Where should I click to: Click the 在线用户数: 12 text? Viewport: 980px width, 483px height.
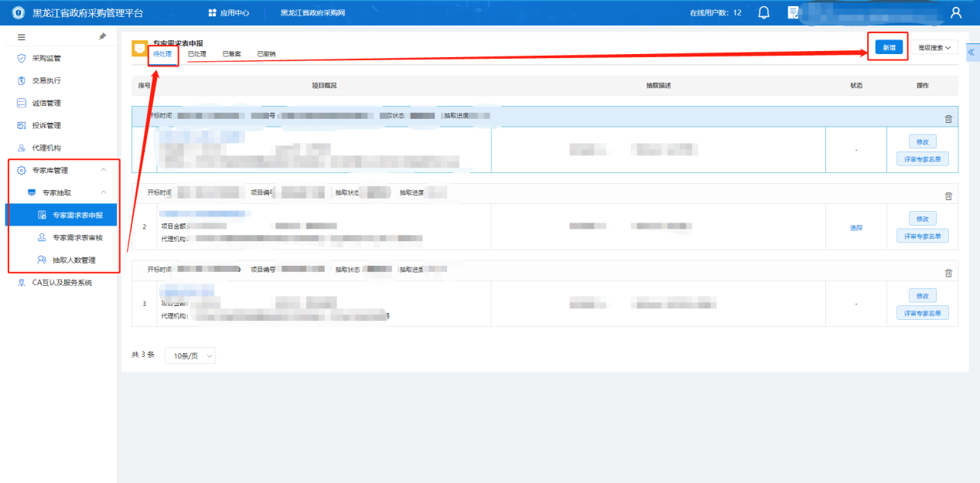pos(715,12)
